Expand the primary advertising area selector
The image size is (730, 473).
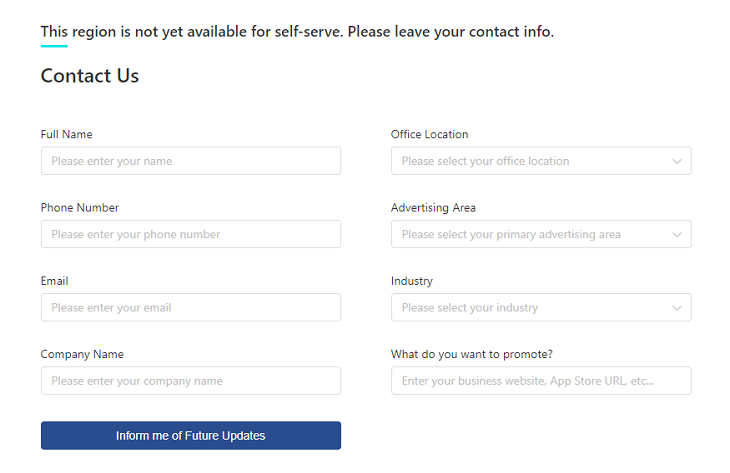pyautogui.click(x=530, y=234)
